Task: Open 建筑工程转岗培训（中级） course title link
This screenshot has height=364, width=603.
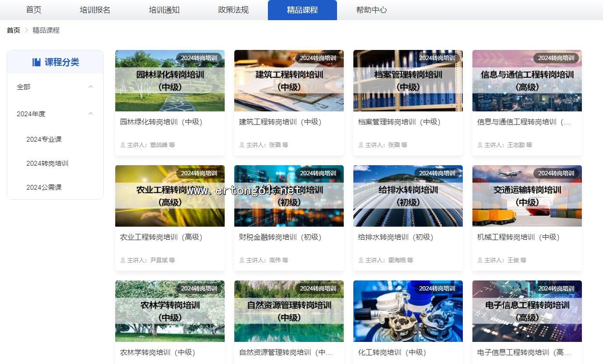Action: pos(280,122)
